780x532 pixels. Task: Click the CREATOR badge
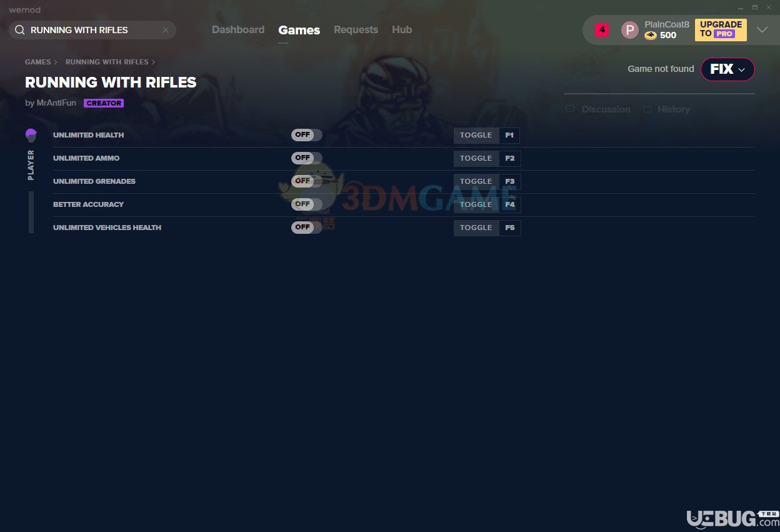104,103
